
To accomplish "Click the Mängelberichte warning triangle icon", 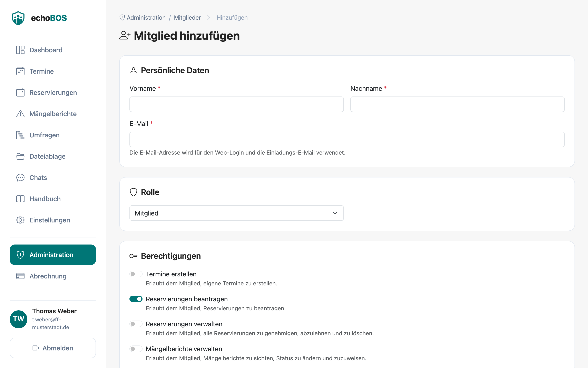I will (x=20, y=114).
